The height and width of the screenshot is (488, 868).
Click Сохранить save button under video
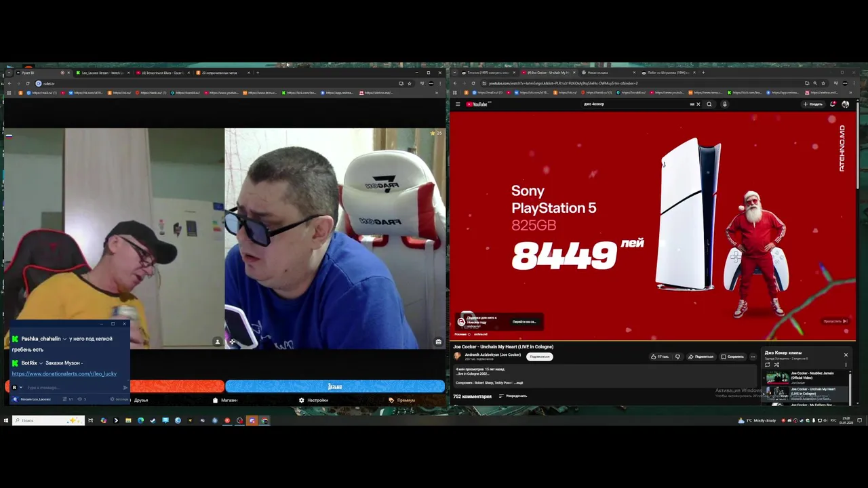(x=732, y=357)
